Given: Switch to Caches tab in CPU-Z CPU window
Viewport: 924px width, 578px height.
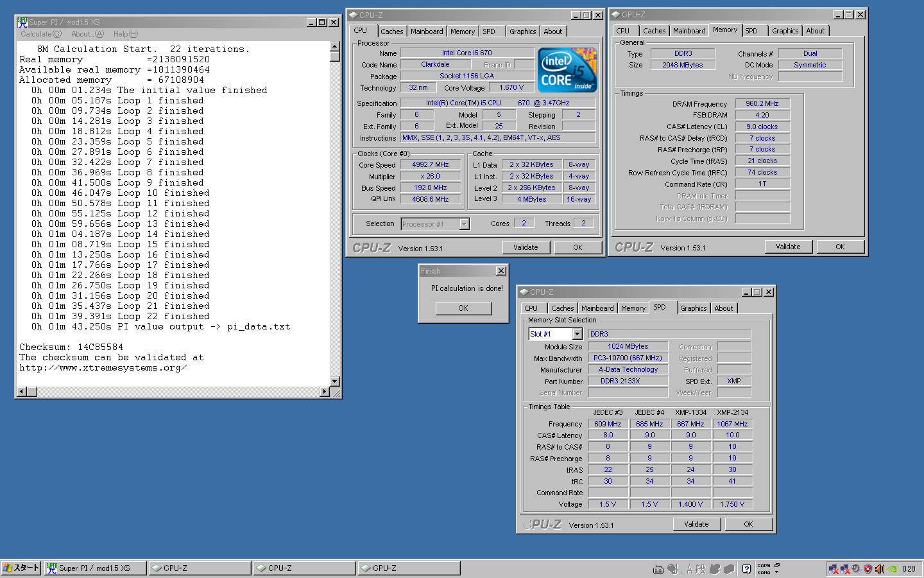Looking at the screenshot, I should [391, 31].
